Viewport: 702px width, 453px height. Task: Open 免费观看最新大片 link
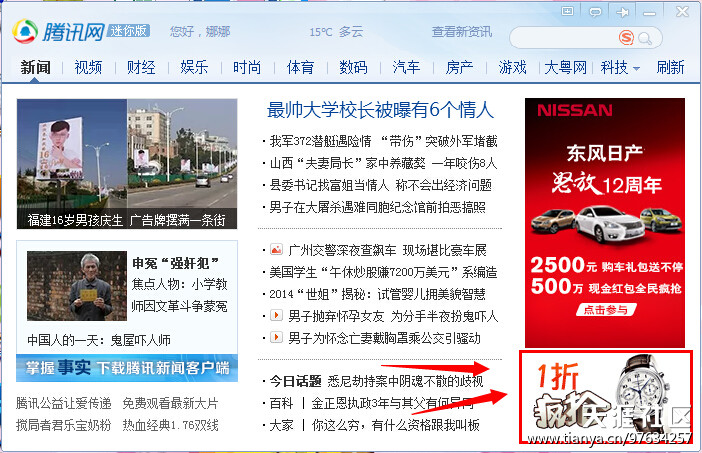(x=171, y=403)
